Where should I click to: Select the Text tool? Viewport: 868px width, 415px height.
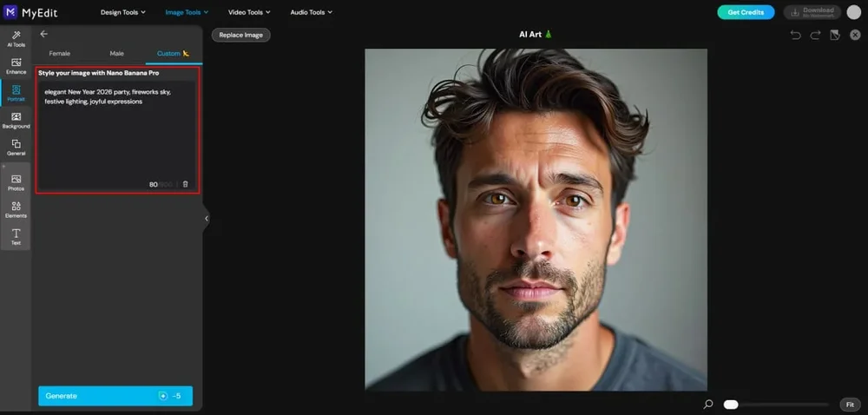(16, 236)
